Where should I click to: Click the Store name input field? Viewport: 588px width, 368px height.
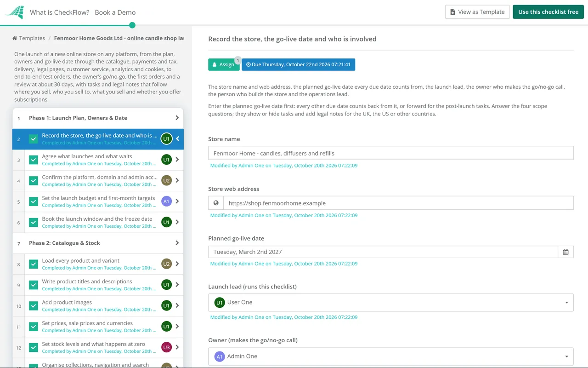pyautogui.click(x=391, y=153)
